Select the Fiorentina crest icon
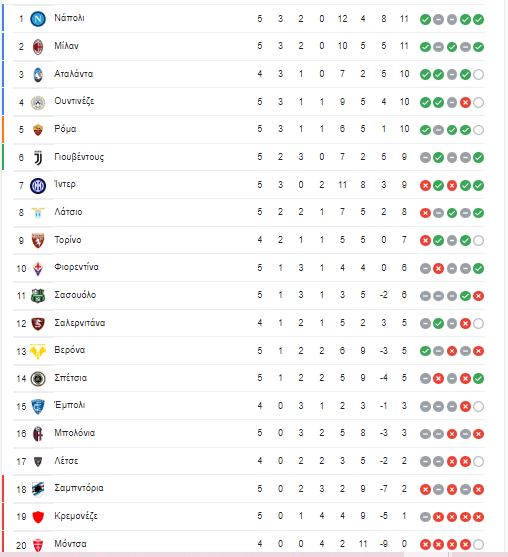This screenshot has height=557, width=508. (x=38, y=268)
